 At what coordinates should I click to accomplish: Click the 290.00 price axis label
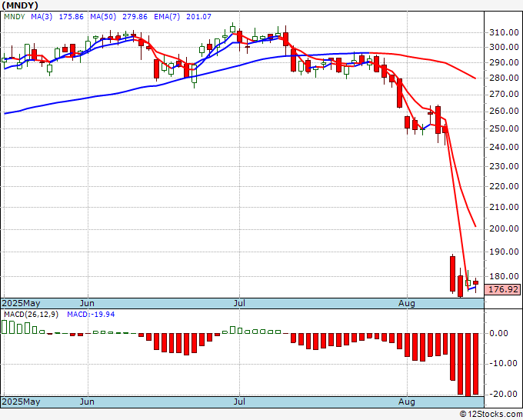coord(504,62)
